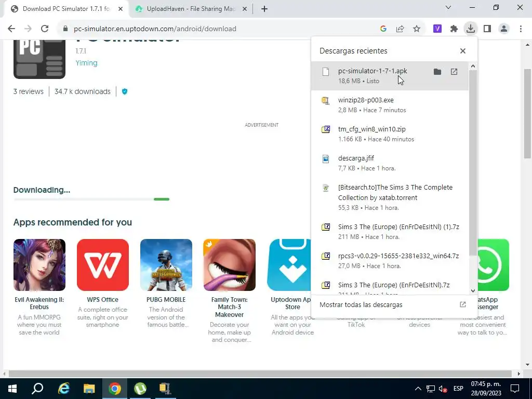
Task: Click the verified shield badge
Action: point(125,91)
